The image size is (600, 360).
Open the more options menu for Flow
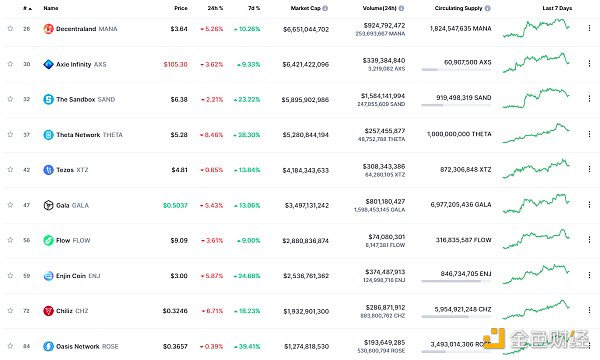[589, 239]
